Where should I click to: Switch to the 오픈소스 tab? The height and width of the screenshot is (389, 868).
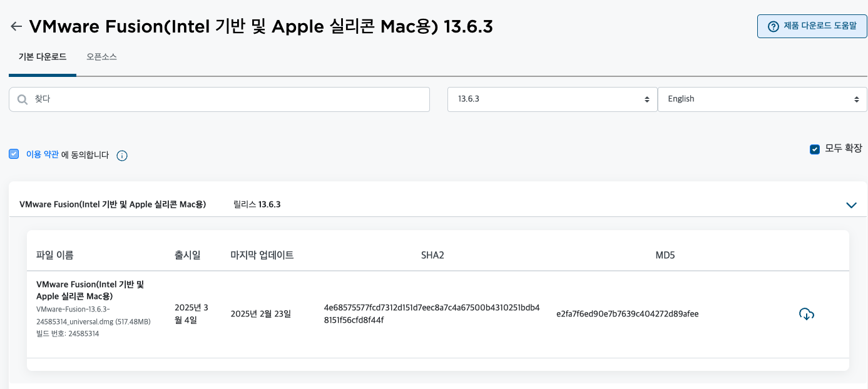pos(101,57)
